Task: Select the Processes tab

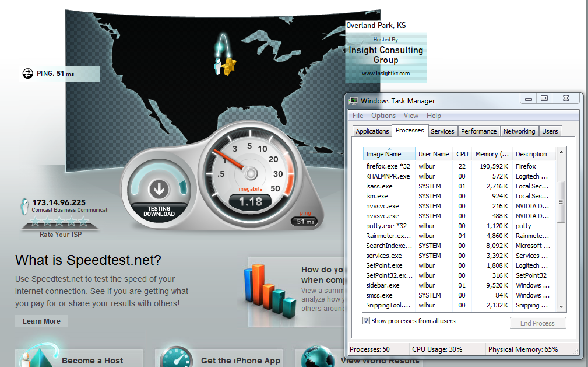Action: [410, 130]
